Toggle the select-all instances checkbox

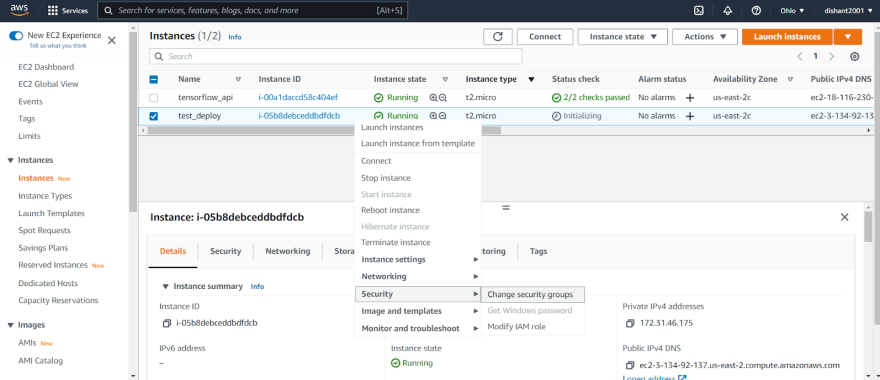(154, 80)
